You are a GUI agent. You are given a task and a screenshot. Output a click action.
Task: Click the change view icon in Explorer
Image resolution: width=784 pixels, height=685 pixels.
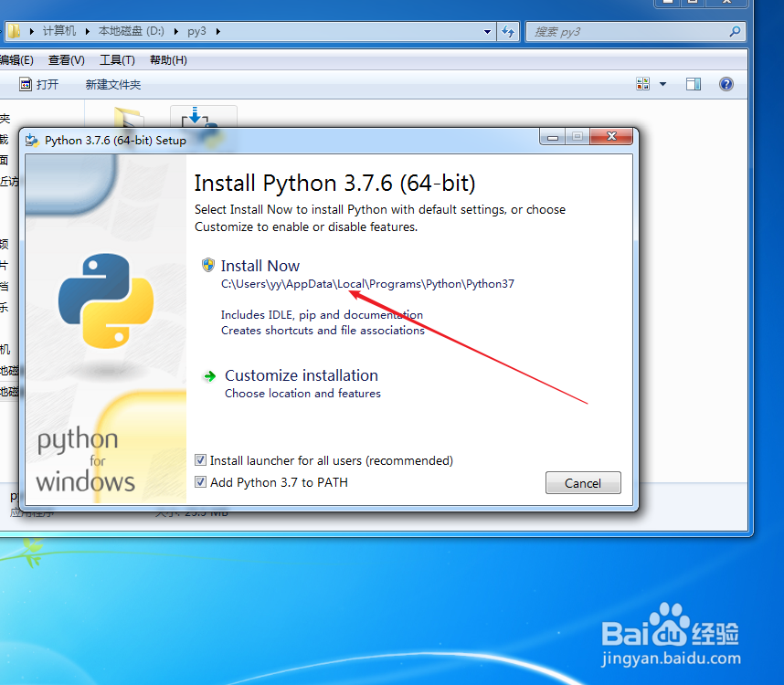click(643, 84)
